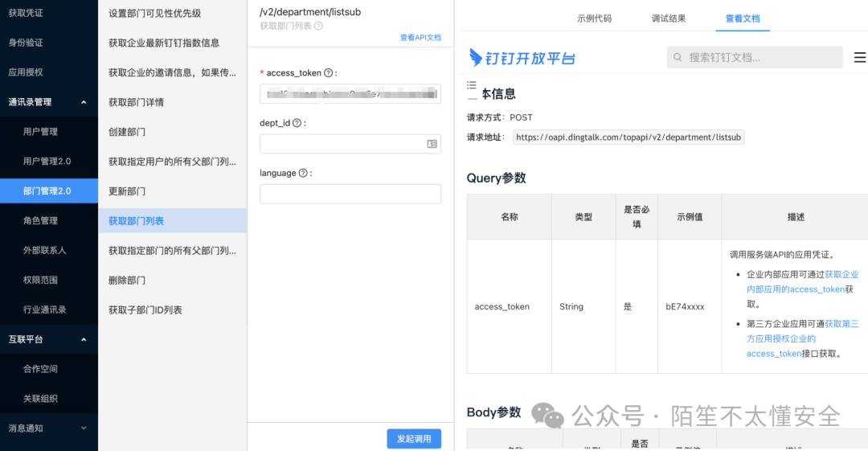Select 外部联系人 menu item

(x=49, y=250)
